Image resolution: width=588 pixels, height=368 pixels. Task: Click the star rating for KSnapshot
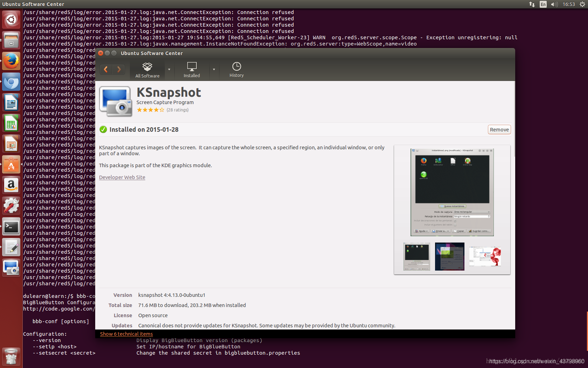click(x=150, y=110)
